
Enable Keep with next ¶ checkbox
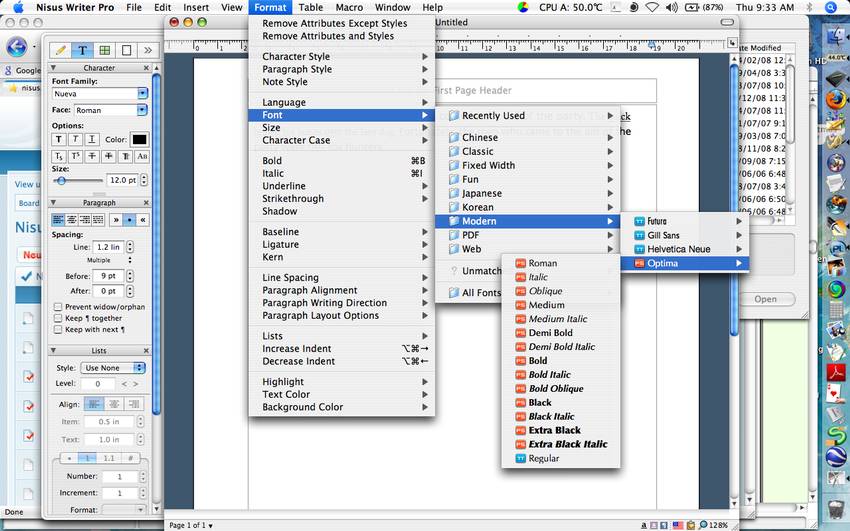tap(57, 329)
